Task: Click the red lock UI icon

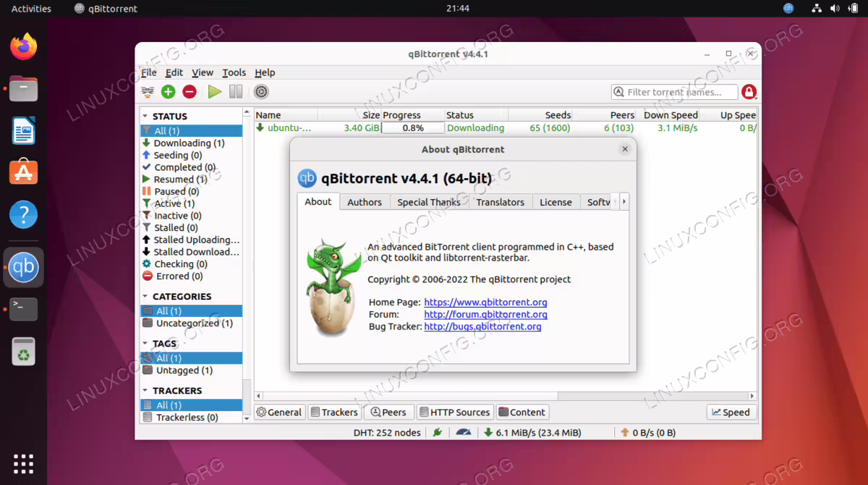Action: tap(749, 92)
